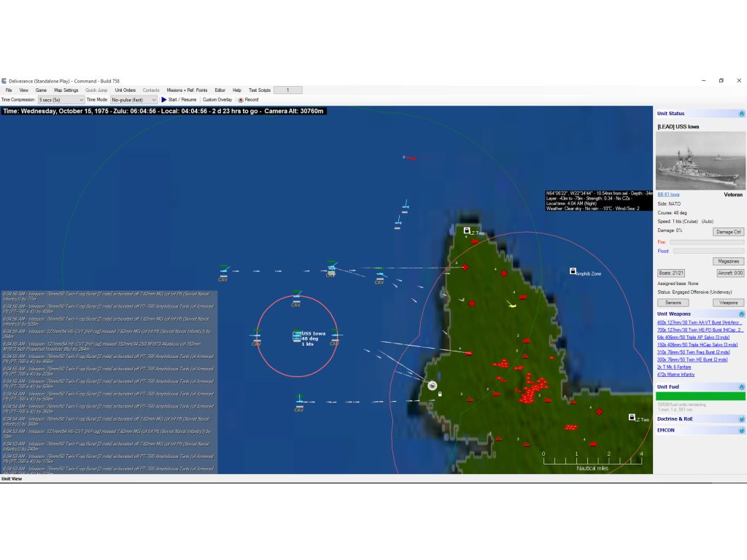Viewport: 747px width, 560px height.
Task: Open the 406mm/50 Triple AP Salvo link
Action: pos(693,338)
